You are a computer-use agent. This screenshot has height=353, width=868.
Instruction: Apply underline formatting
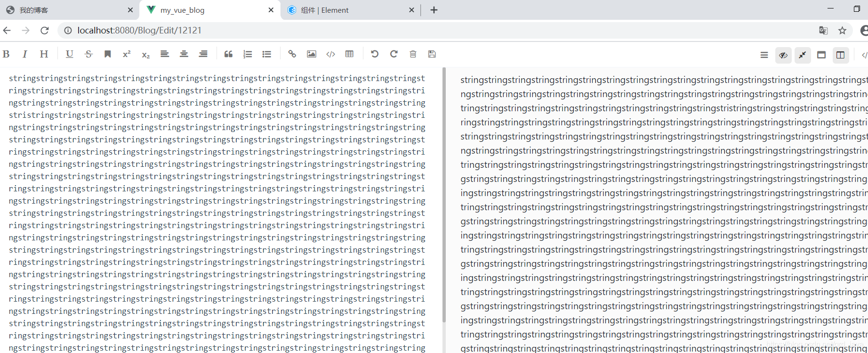pyautogui.click(x=69, y=54)
